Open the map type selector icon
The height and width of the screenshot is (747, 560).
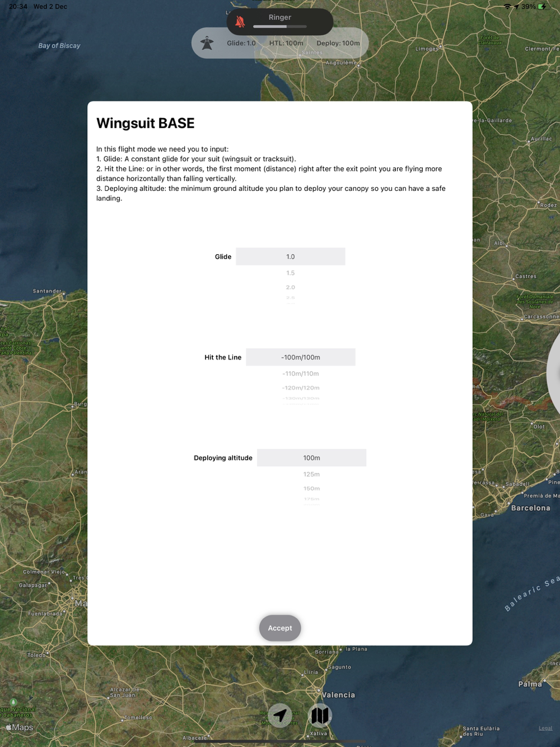click(x=320, y=715)
